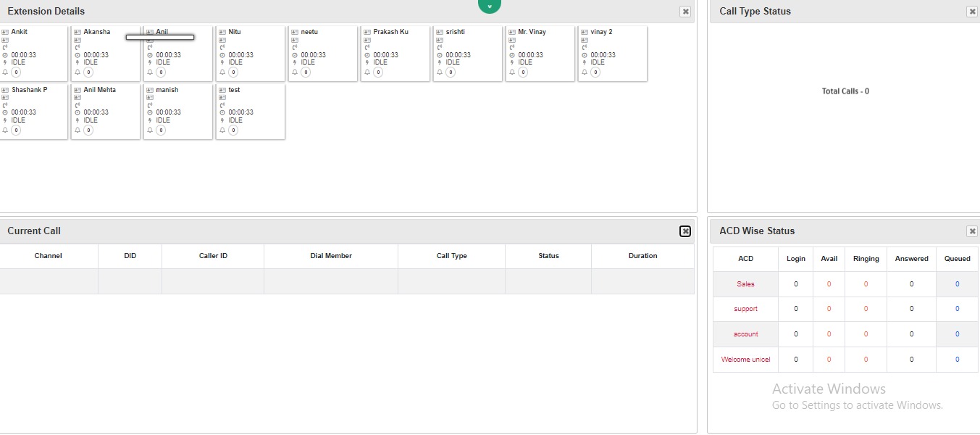Click the Duration column header in Current Call

[642, 255]
